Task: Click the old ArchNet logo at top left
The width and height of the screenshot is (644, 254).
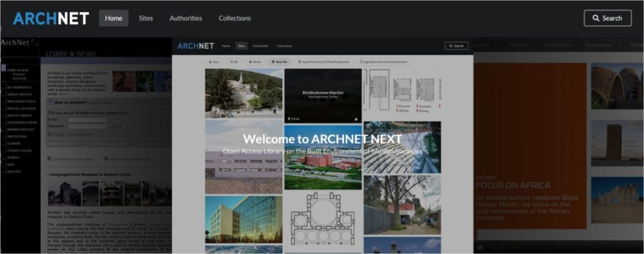Action: (x=19, y=43)
